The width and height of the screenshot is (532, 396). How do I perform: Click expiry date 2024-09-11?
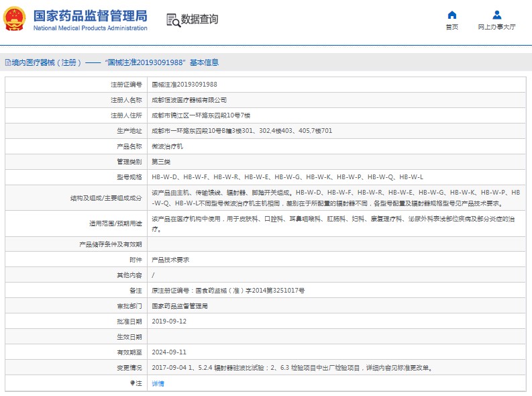click(x=169, y=352)
